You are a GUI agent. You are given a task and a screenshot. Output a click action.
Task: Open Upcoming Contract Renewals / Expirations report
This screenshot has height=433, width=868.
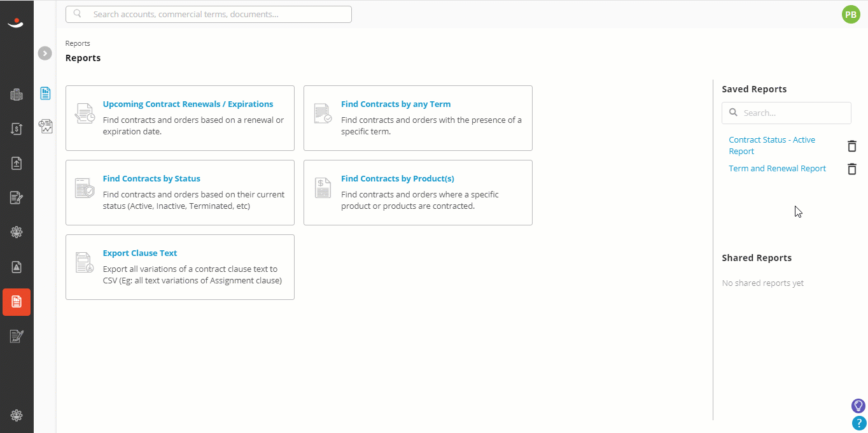point(188,104)
